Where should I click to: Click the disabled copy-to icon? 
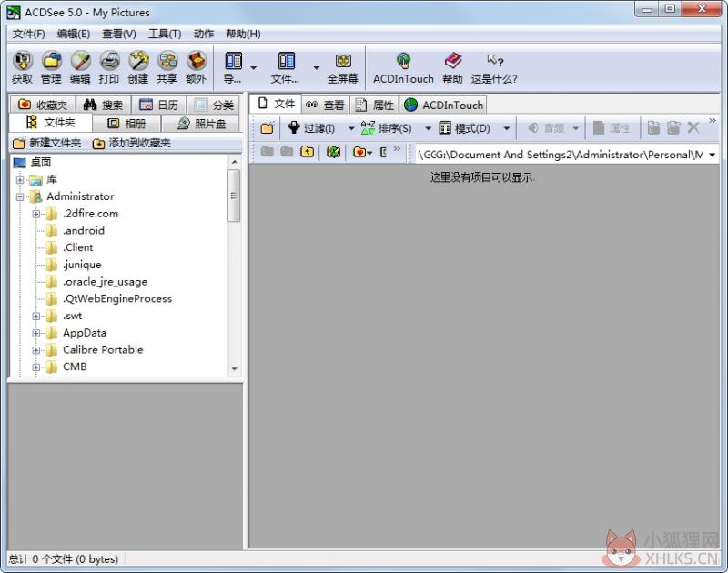pos(653,128)
